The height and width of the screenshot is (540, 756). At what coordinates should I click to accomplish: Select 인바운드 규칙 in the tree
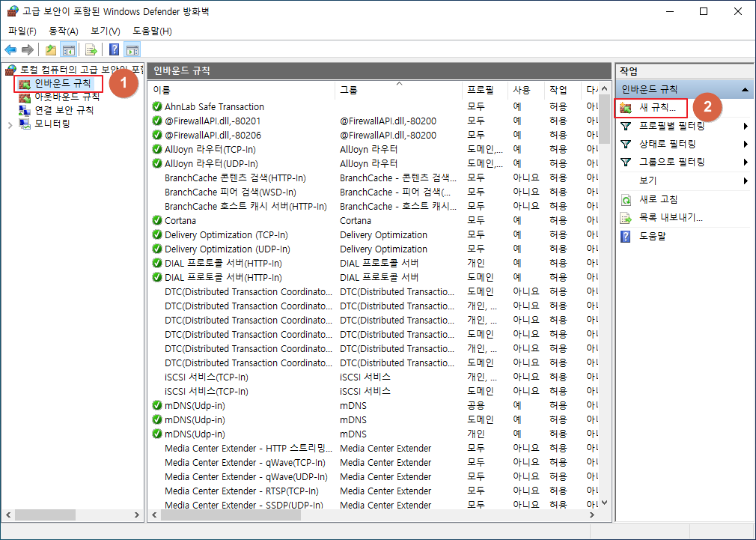tap(63, 83)
